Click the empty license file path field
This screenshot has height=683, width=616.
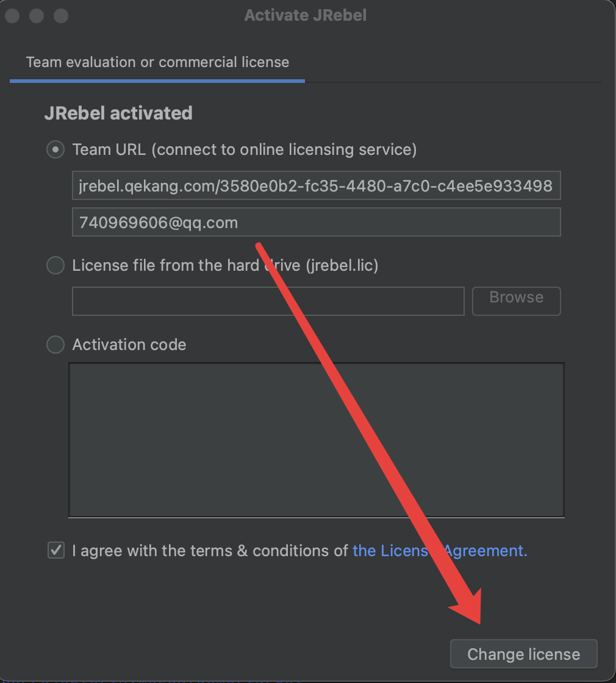pos(268,301)
